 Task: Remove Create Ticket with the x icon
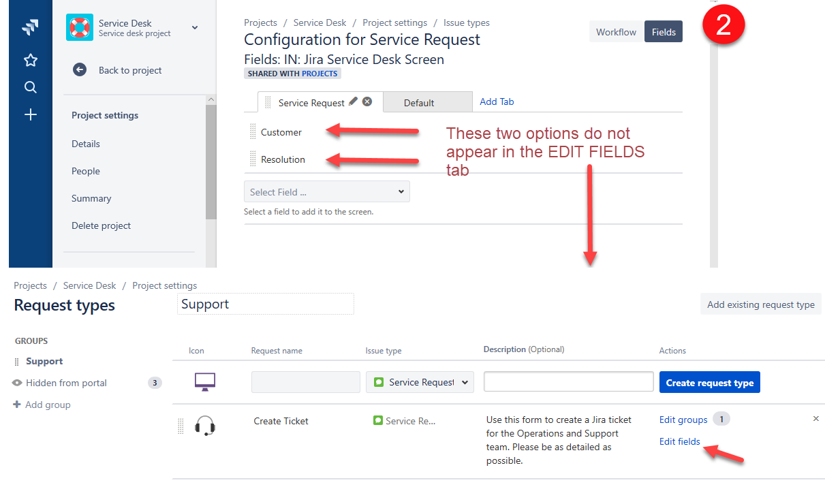pyautogui.click(x=816, y=419)
